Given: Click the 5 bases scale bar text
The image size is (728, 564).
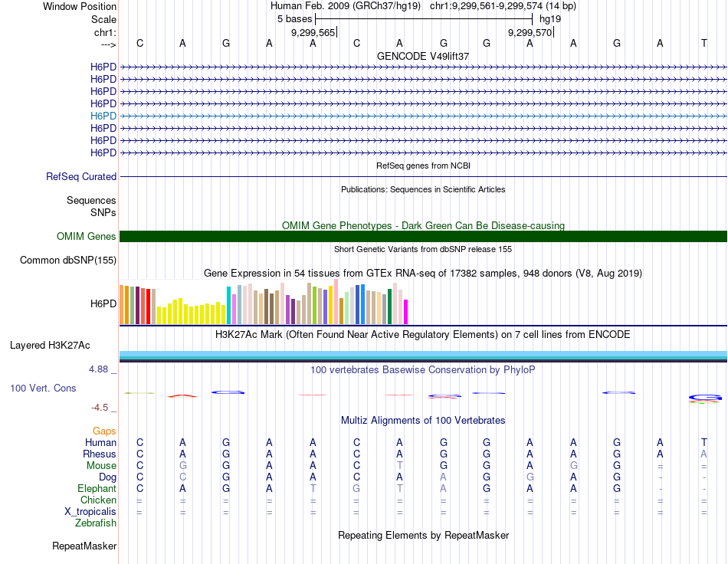Looking at the screenshot, I should coord(295,19).
